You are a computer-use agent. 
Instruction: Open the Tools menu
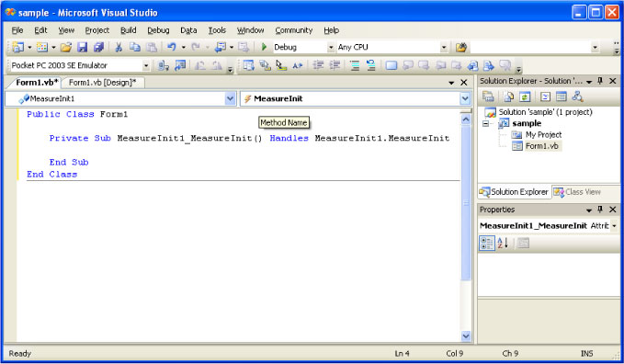pos(217,30)
